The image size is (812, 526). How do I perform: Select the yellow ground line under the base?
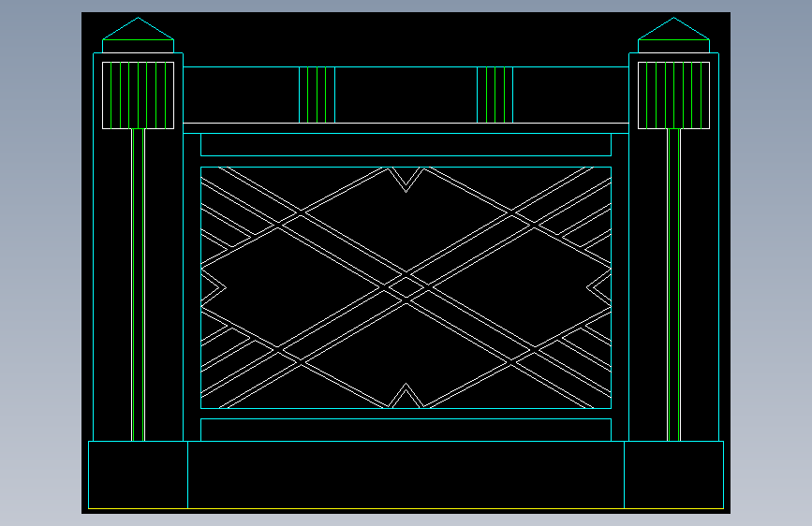(x=406, y=509)
